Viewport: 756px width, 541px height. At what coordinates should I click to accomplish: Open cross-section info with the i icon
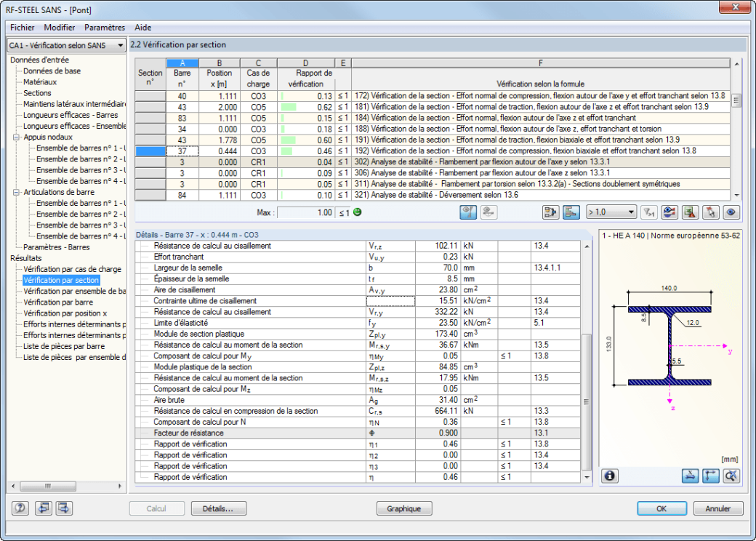coord(609,476)
